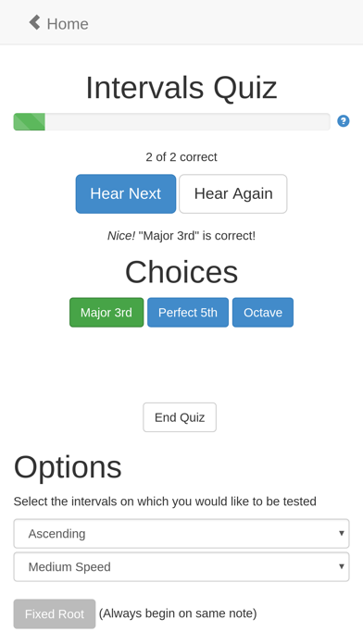Click the Options section heading
Viewport: 363px width, 644px height.
pyautogui.click(x=68, y=467)
